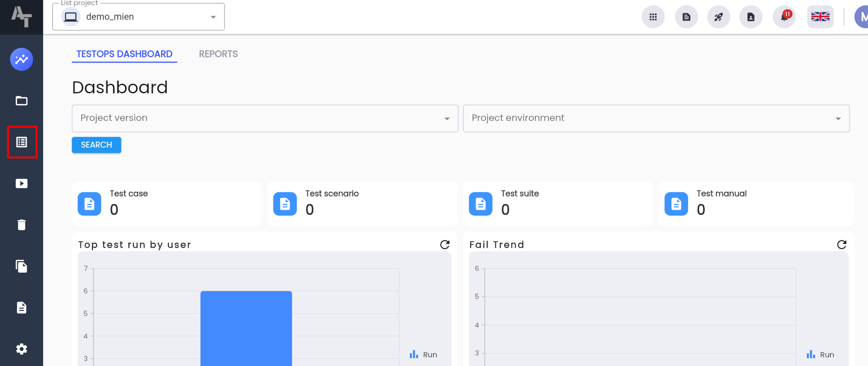The image size is (868, 366).
Task: Select the TESTOPS DASHBOARD tab
Action: (124, 54)
